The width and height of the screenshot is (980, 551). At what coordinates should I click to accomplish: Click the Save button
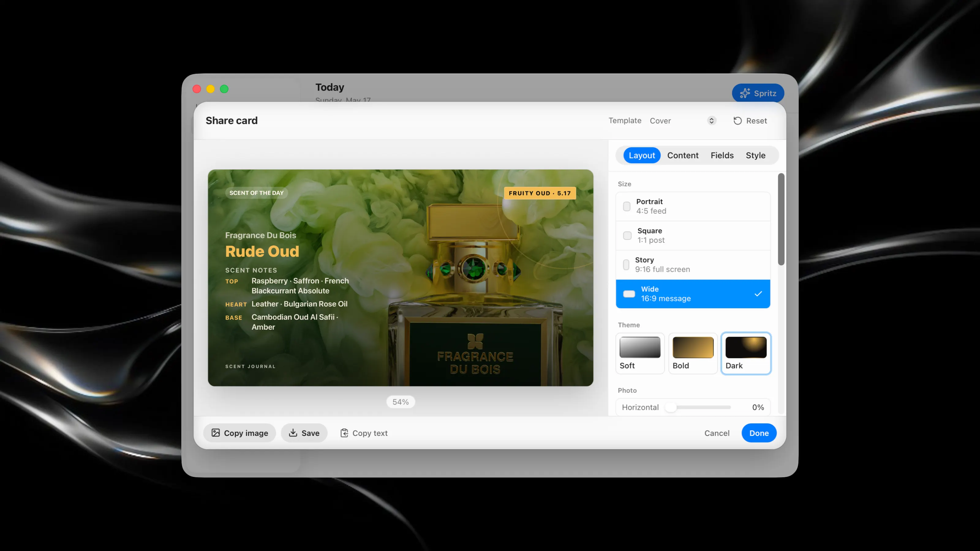click(x=304, y=433)
